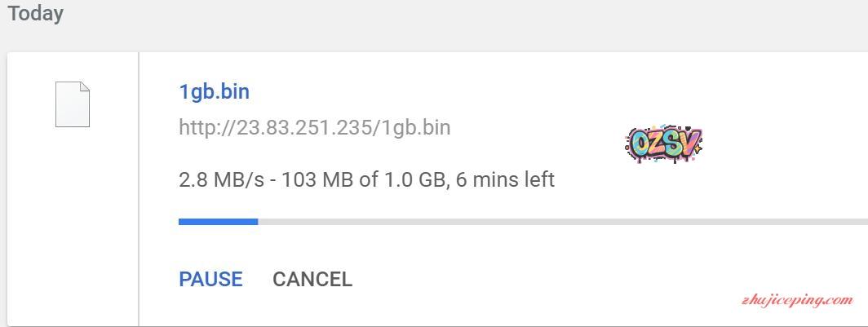Click the vertical divider beside file icon

pyautogui.click(x=139, y=189)
